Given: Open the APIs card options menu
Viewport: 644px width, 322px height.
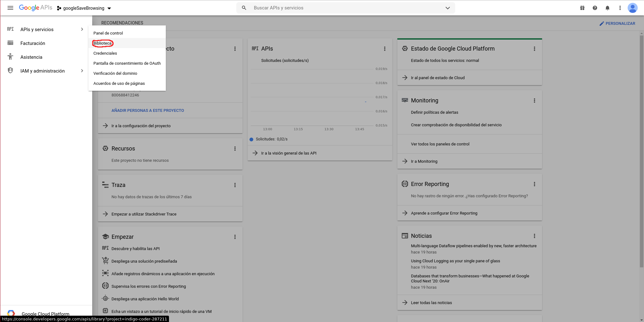Looking at the screenshot, I should click(x=384, y=49).
